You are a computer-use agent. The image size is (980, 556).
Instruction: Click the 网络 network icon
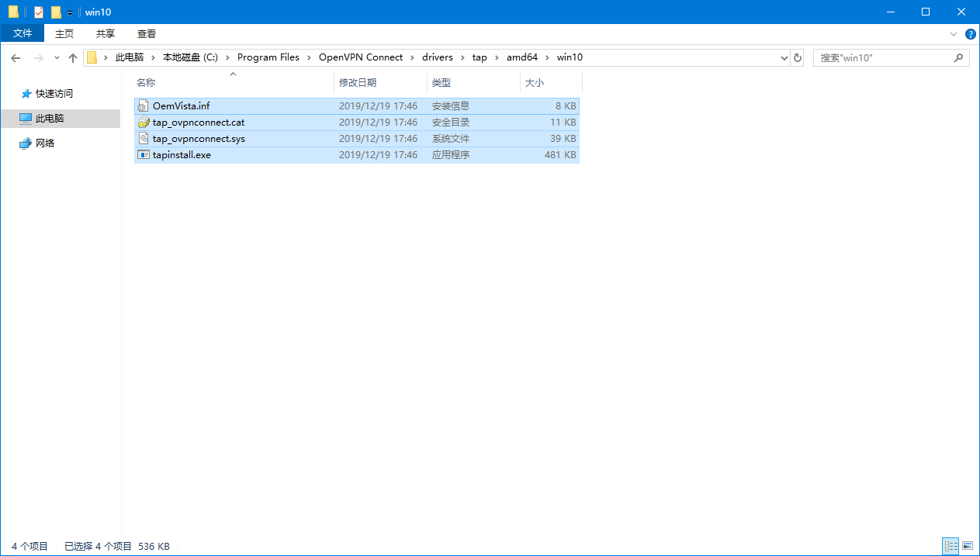click(x=26, y=143)
